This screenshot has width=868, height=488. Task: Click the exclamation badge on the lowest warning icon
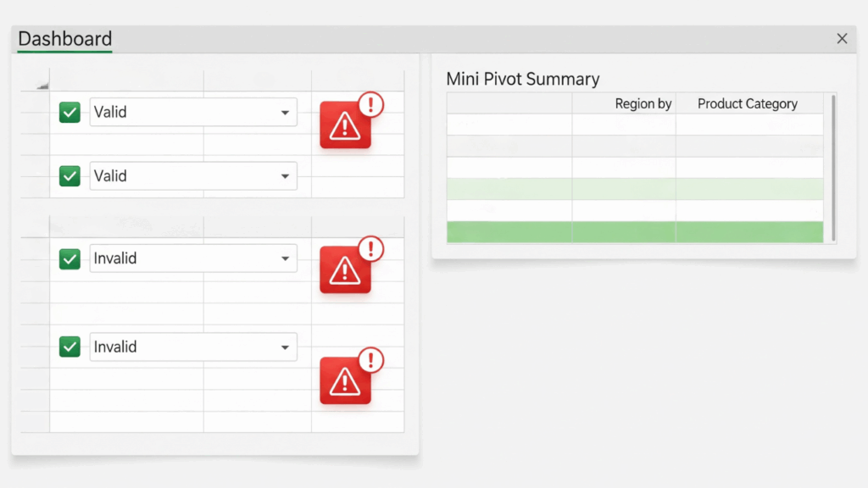pos(371,359)
